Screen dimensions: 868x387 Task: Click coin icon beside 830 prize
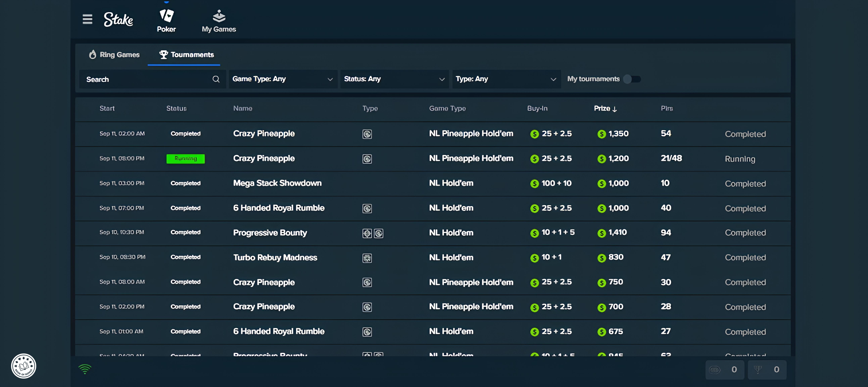601,258
